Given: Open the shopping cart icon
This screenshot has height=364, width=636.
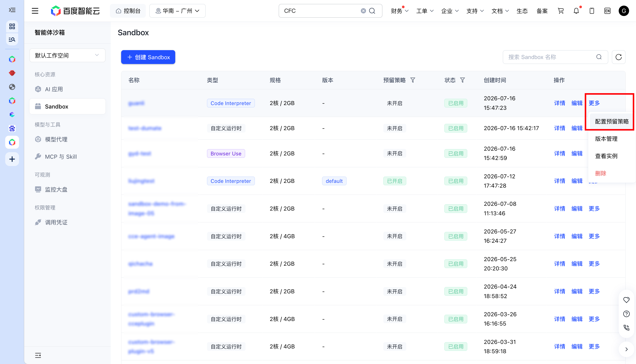Looking at the screenshot, I should pyautogui.click(x=561, y=11).
